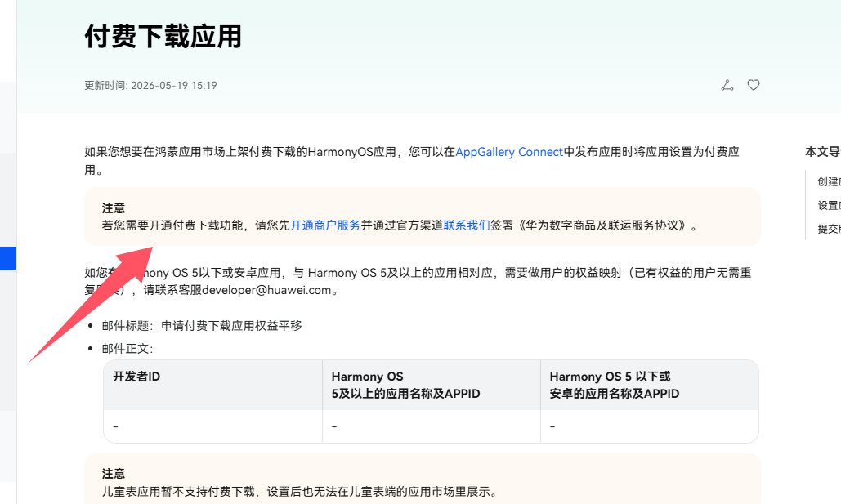Viewport: 841px width, 504px height.
Task: Follow the 联系我们 link
Action: pos(467,225)
